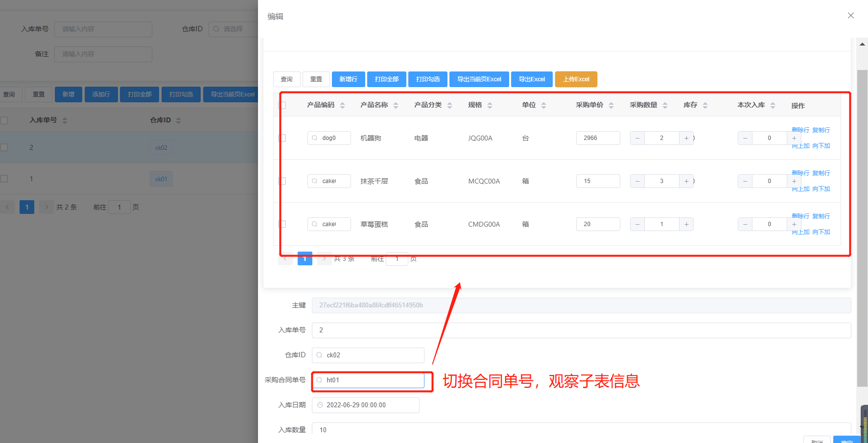Click 向下加 link for 草莓蛋糕 row
Screen dimensions: 868x443
coord(821,232)
